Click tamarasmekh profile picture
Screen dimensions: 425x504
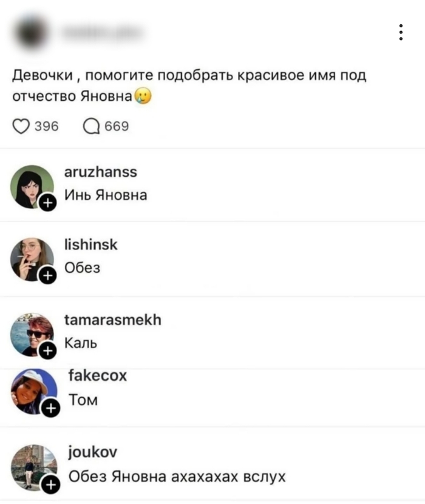[32, 335]
